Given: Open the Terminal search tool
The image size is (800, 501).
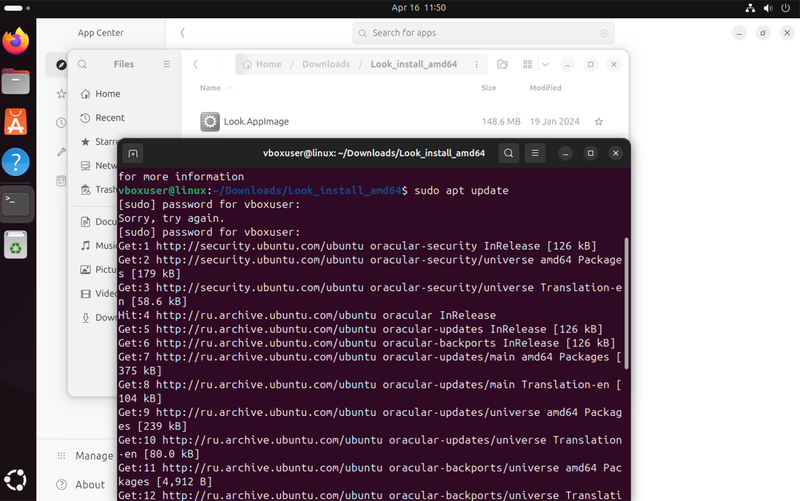Looking at the screenshot, I should 508,153.
